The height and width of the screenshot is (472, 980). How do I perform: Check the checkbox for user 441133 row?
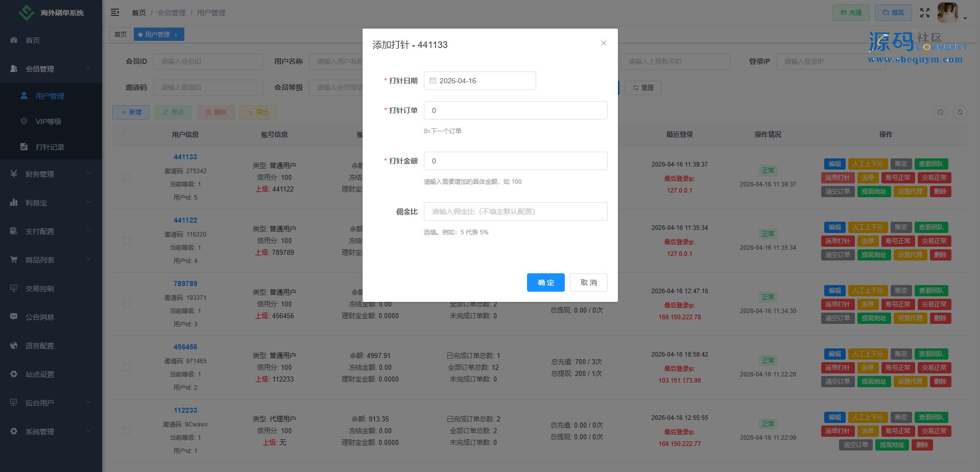coord(127,177)
